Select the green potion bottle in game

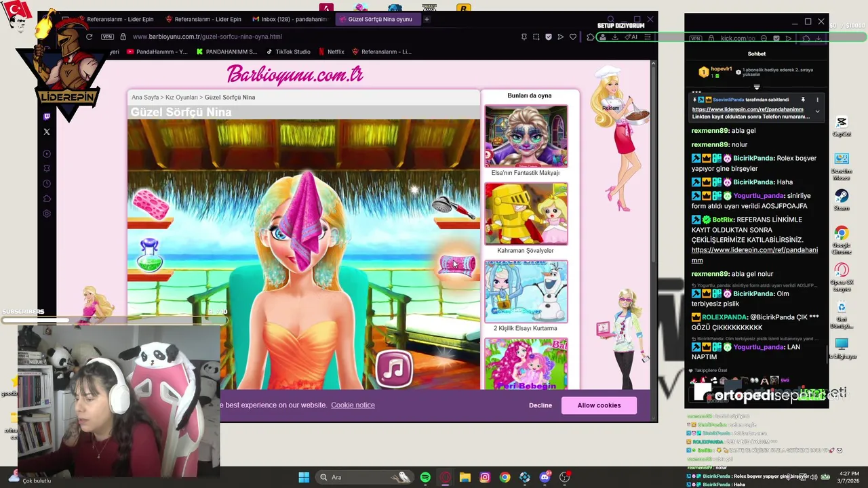(x=149, y=255)
